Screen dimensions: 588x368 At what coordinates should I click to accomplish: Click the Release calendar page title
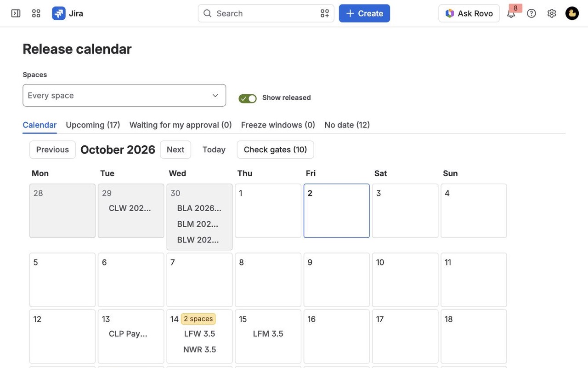tap(77, 49)
